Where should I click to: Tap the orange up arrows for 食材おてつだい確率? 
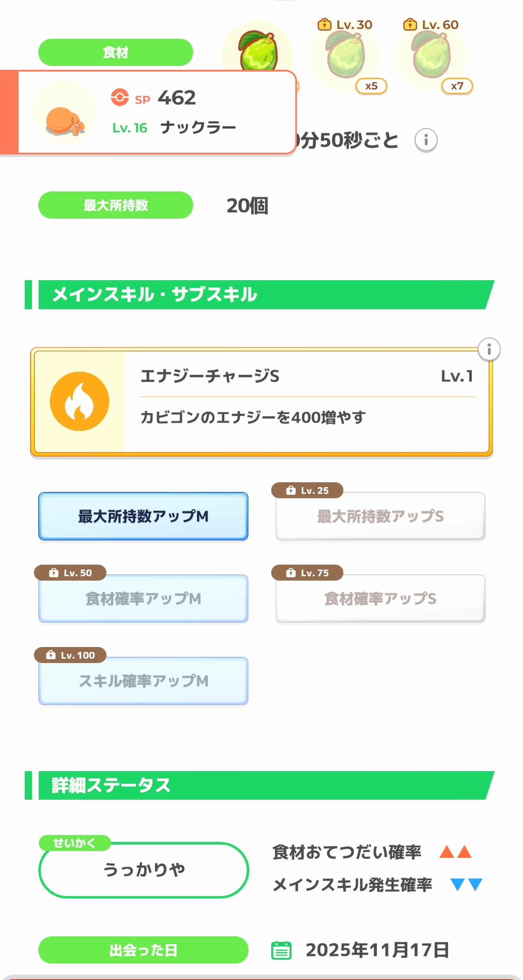pyautogui.click(x=455, y=852)
